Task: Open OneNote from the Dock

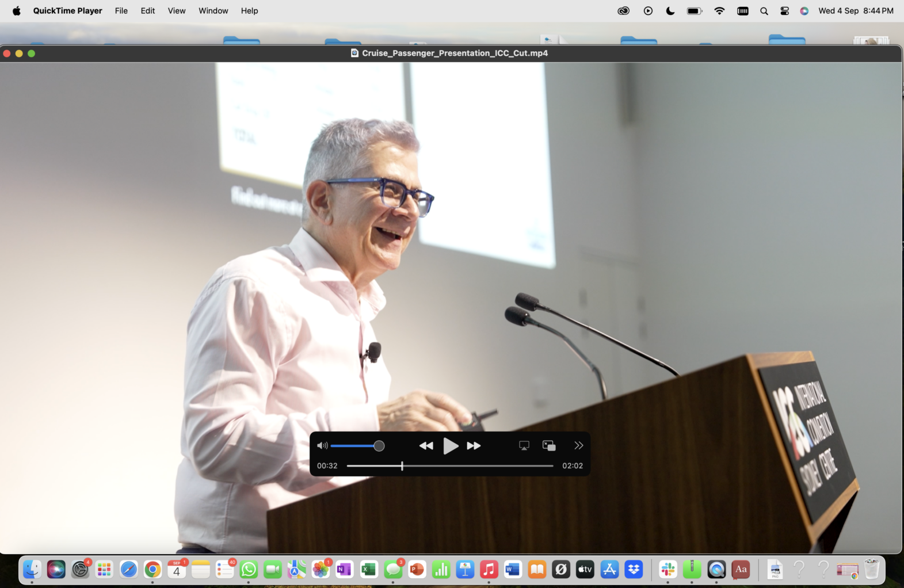Action: pyautogui.click(x=345, y=570)
